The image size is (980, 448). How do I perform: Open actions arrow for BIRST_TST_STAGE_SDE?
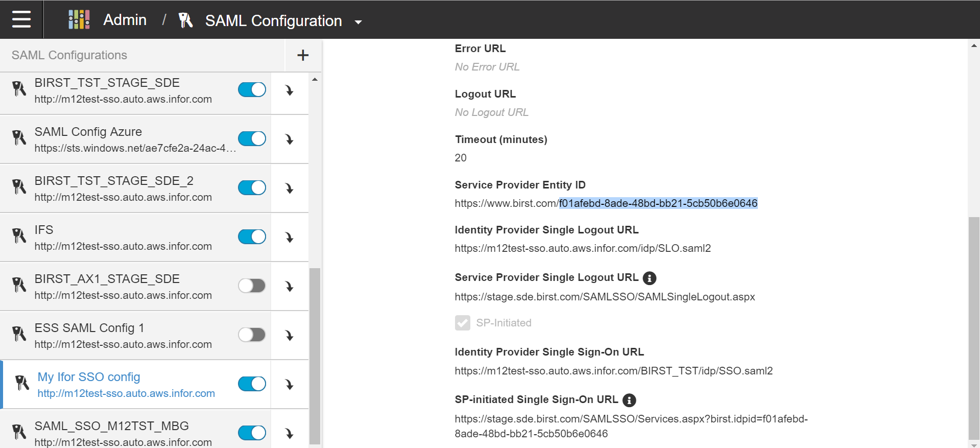coord(290,91)
